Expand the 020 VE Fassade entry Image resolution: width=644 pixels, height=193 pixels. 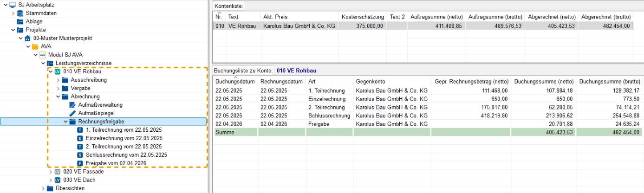point(51,172)
